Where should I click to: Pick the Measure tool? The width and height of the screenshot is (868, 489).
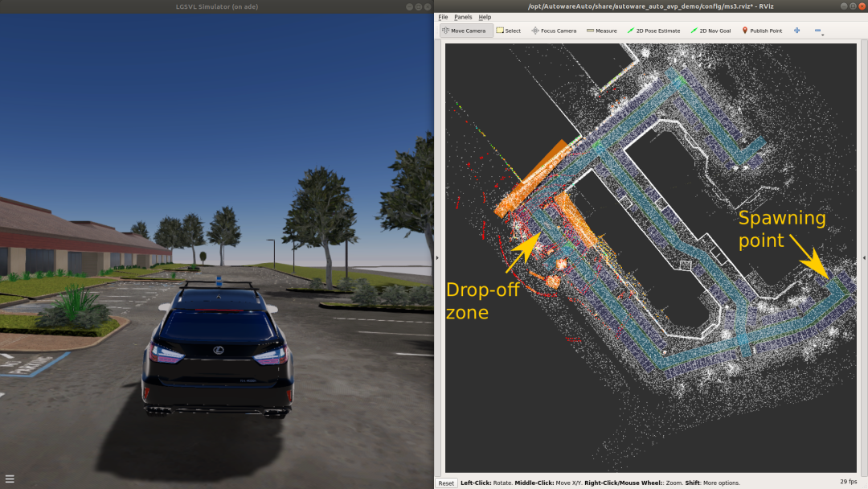tap(601, 31)
